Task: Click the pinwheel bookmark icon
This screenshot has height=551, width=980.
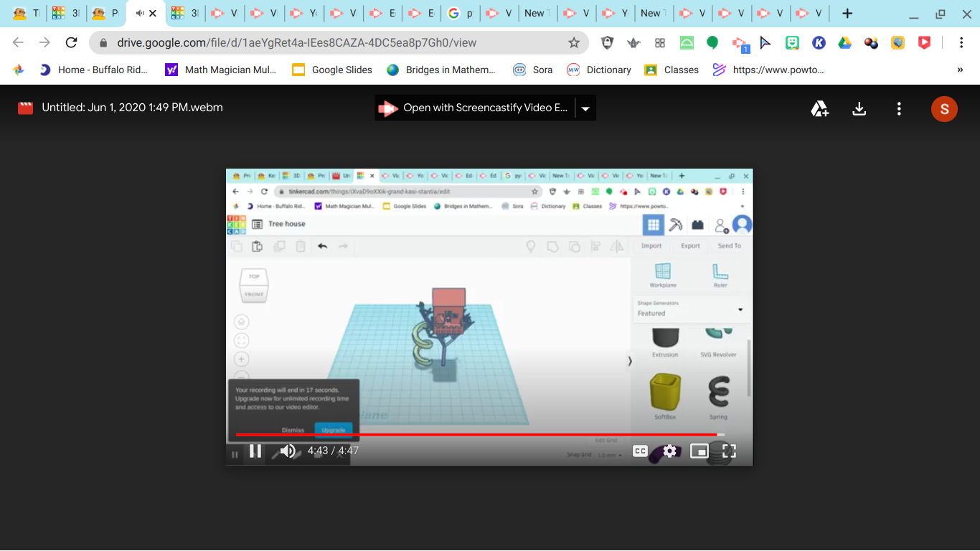Action: coord(19,70)
